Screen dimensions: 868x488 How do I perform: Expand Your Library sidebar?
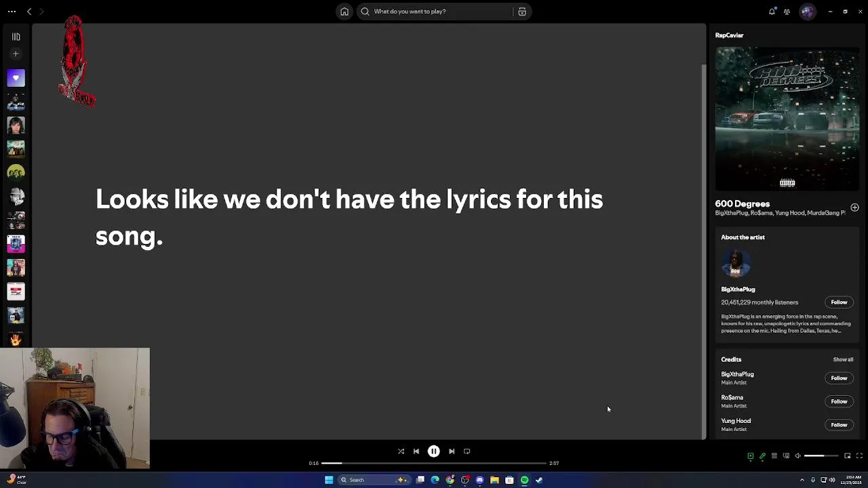(x=16, y=37)
